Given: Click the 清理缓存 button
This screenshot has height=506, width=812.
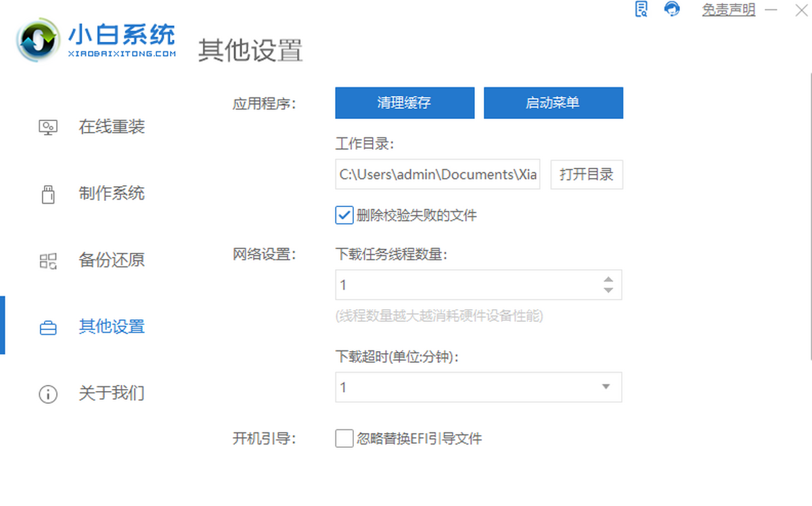Looking at the screenshot, I should pyautogui.click(x=405, y=103).
